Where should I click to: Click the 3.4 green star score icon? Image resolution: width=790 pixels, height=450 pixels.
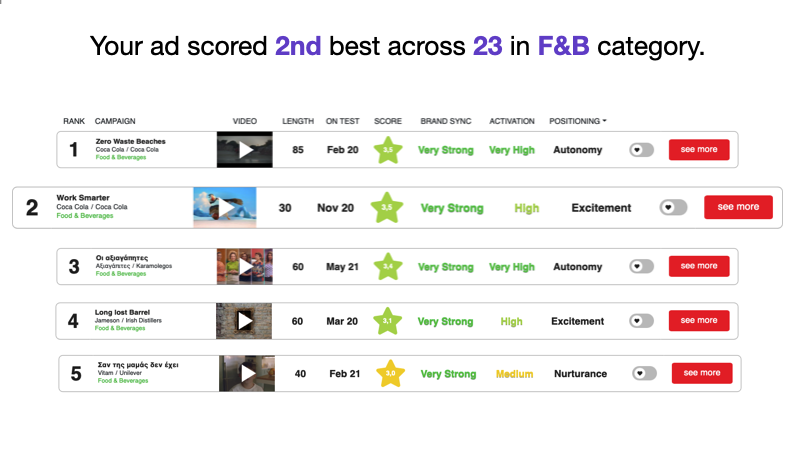[388, 267]
